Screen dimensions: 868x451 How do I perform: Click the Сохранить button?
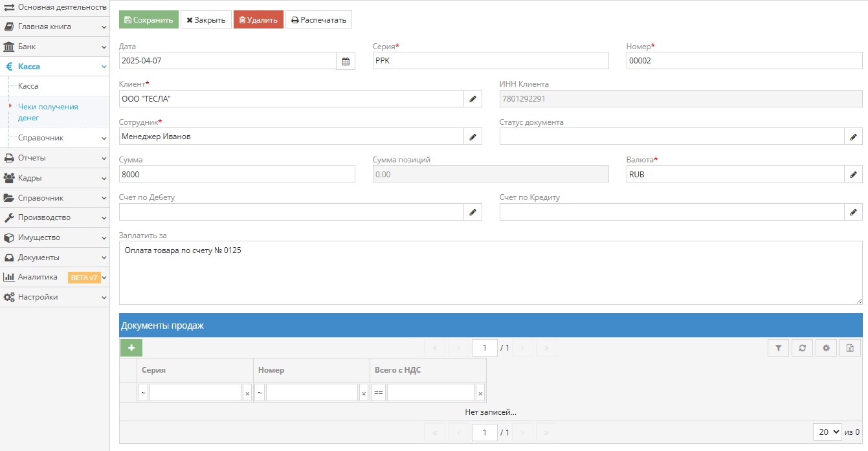[x=148, y=19]
